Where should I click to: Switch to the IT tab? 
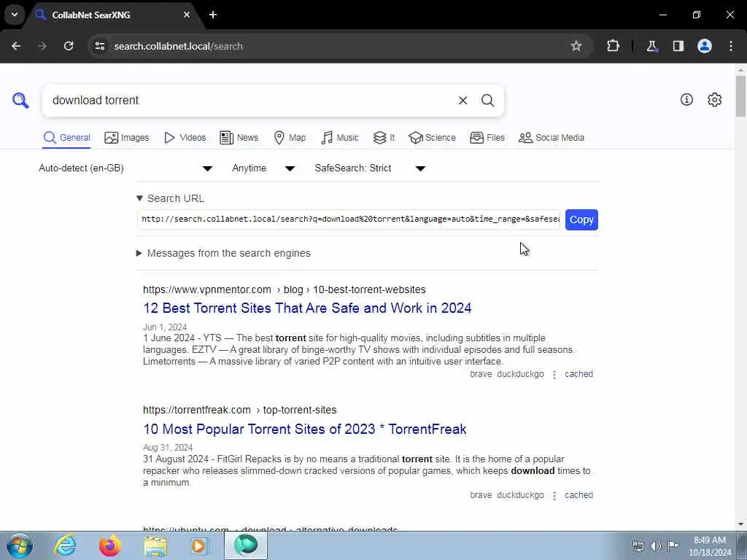tap(384, 138)
